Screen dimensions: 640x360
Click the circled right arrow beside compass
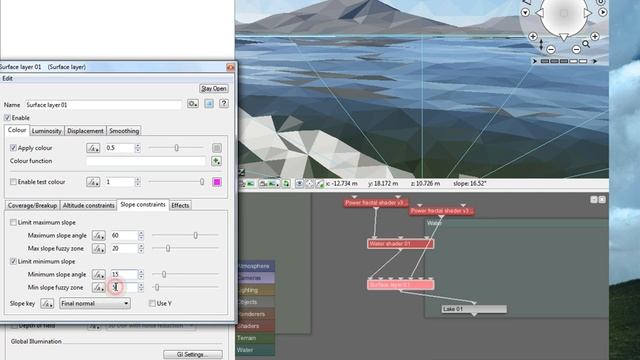click(603, 13)
